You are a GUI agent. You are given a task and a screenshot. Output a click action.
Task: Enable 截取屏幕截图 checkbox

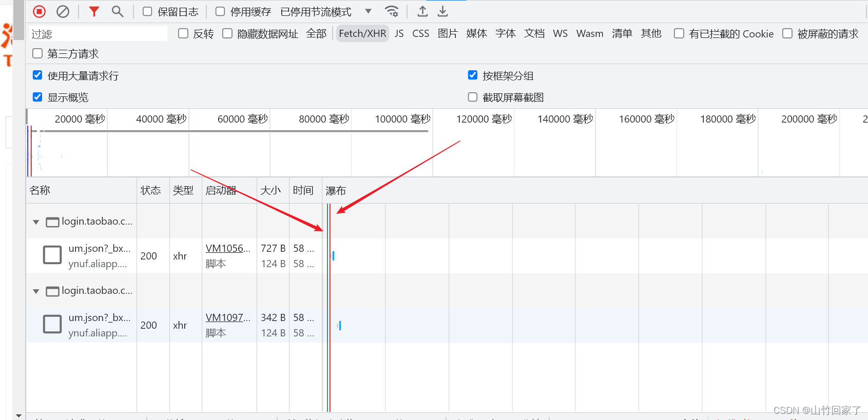point(473,97)
